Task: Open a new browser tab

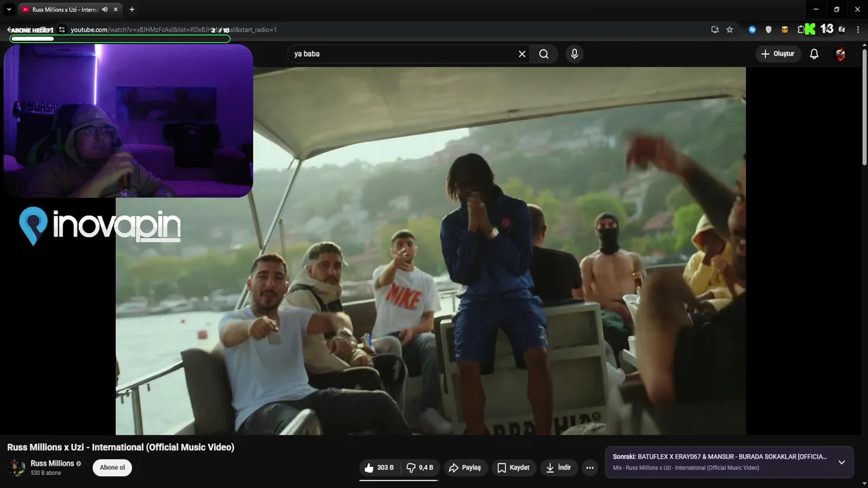Action: [x=132, y=9]
